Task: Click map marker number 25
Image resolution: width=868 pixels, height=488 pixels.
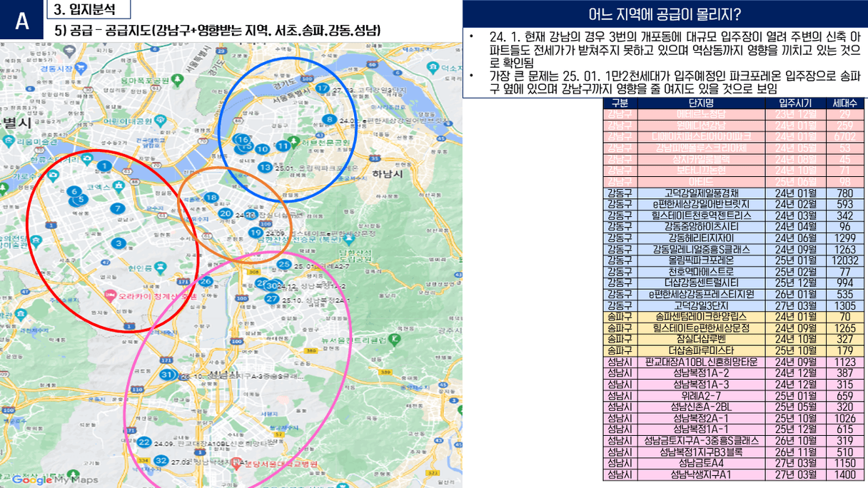Action: coord(284,265)
